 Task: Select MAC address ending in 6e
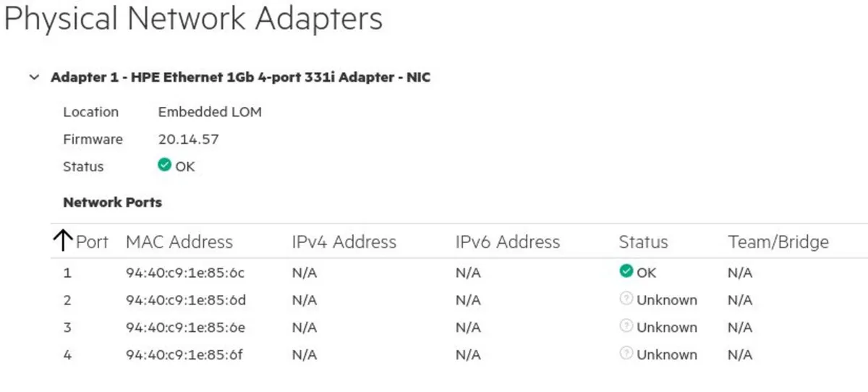point(185,328)
